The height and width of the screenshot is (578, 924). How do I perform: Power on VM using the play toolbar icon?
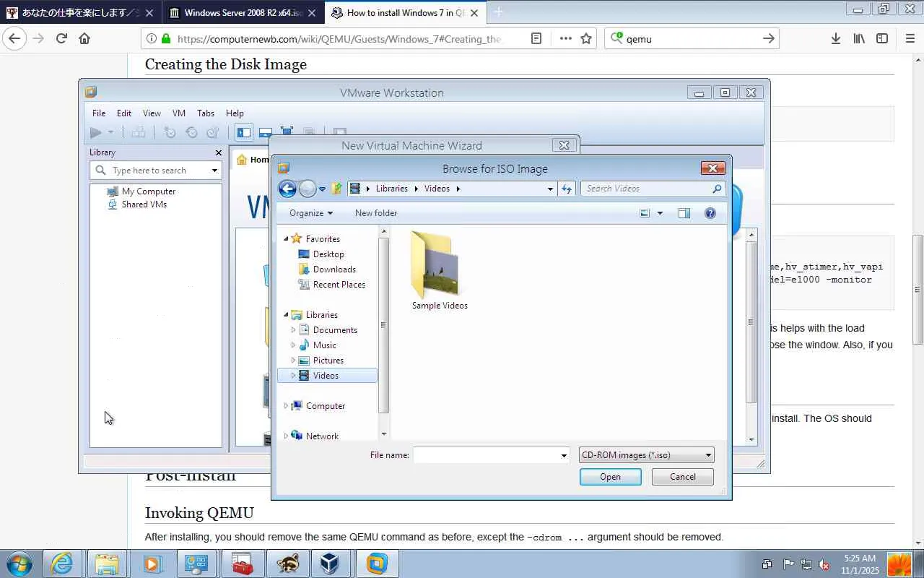pyautogui.click(x=95, y=132)
